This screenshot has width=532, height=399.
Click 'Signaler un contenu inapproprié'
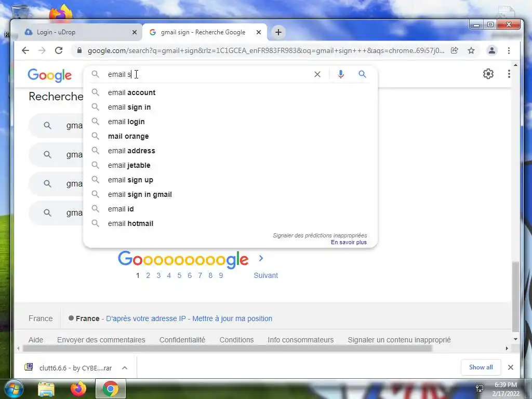click(400, 340)
